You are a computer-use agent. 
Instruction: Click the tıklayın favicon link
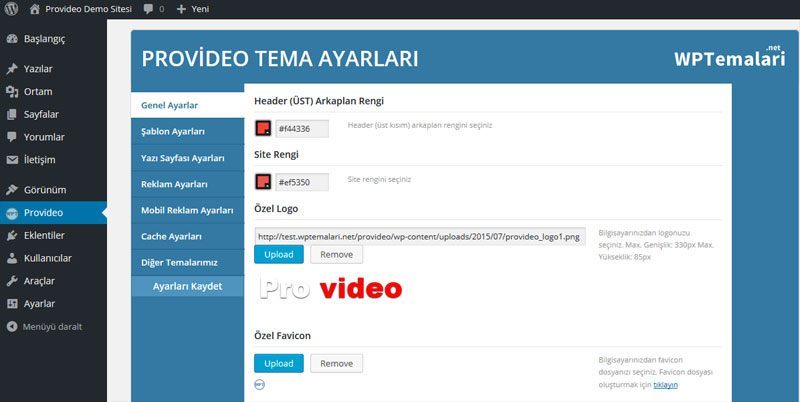(x=665, y=385)
